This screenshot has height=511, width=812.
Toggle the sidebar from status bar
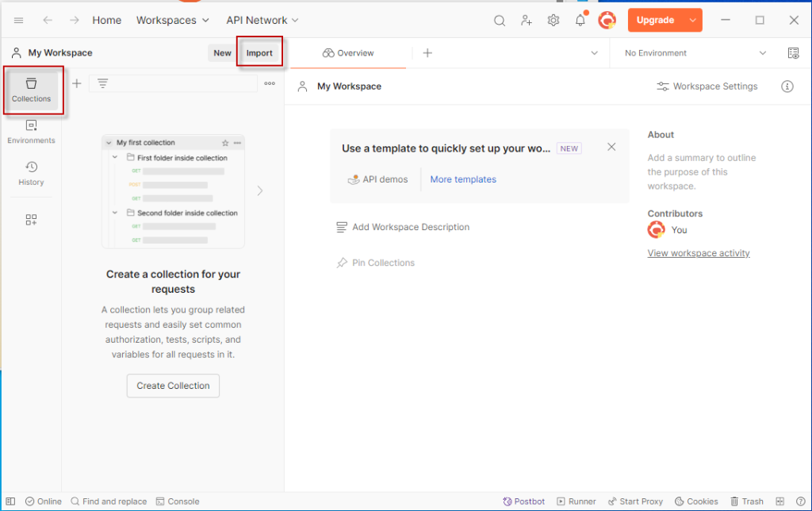10,501
